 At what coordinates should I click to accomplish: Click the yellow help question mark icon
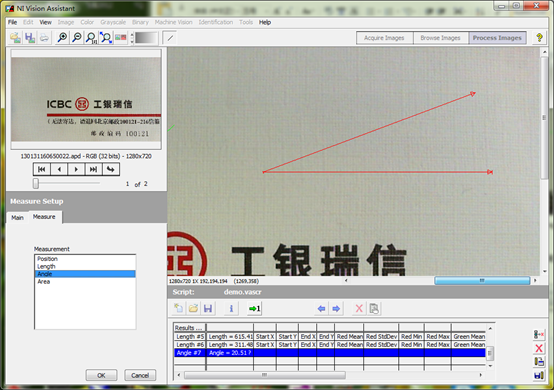click(539, 37)
